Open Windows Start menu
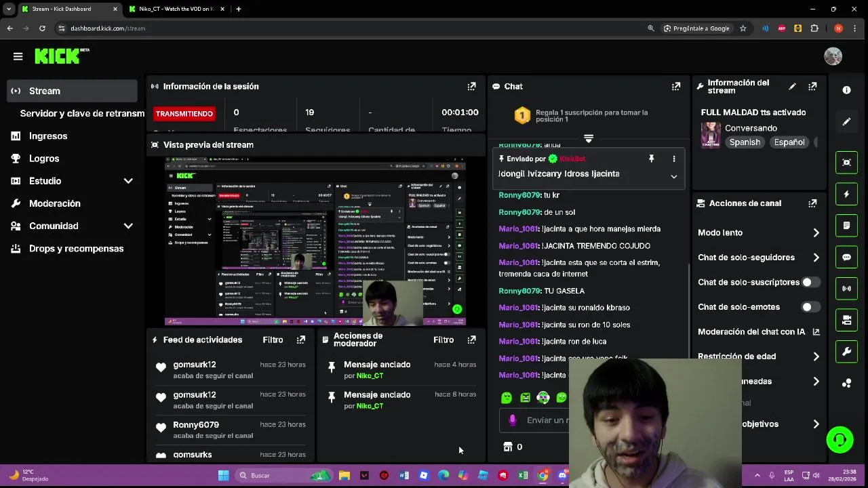The image size is (868, 488). click(223, 475)
